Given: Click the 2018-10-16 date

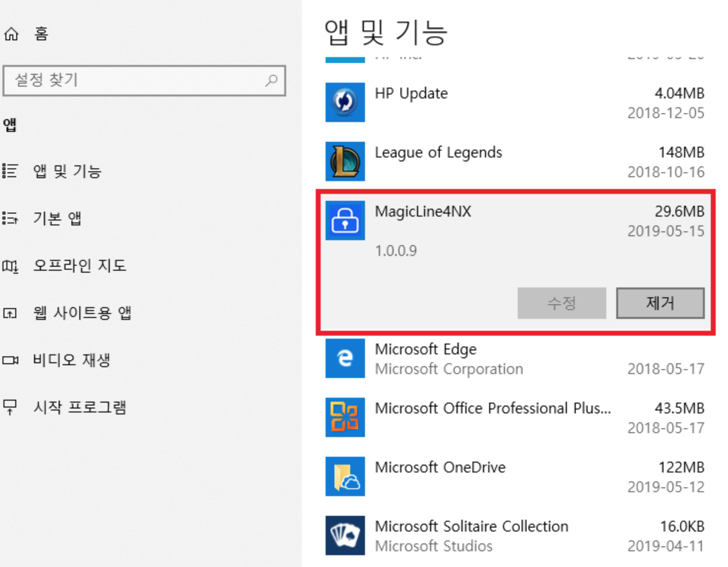Looking at the screenshot, I should coord(666,172).
